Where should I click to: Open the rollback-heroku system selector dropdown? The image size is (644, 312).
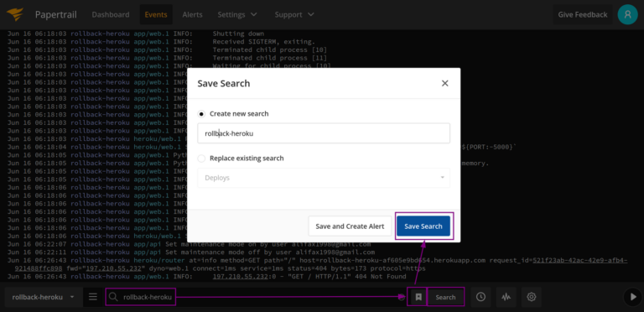coord(43,297)
